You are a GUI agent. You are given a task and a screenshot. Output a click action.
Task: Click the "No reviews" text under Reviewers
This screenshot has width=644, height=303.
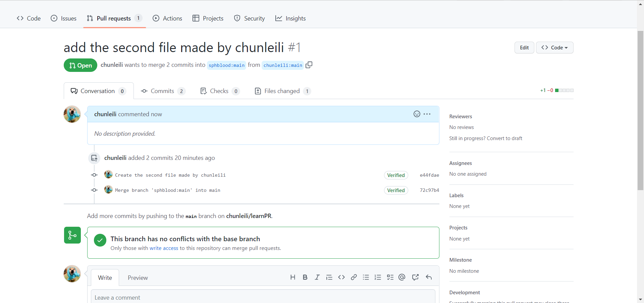pyautogui.click(x=462, y=127)
